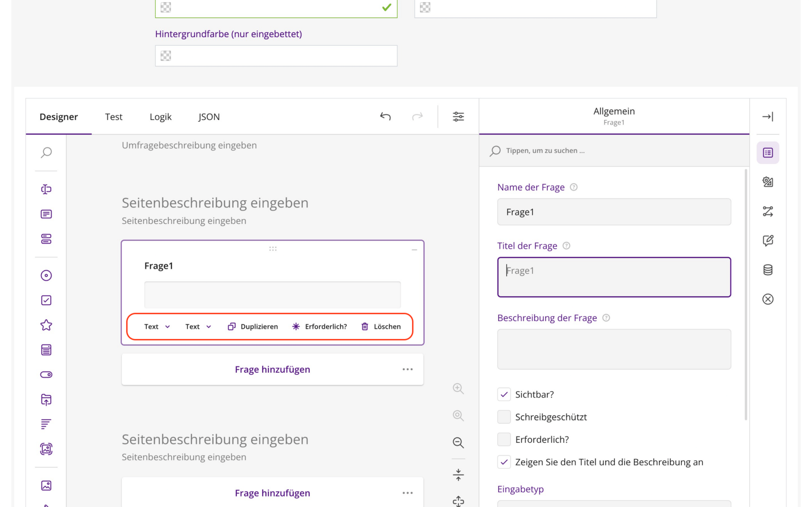
Task: Expand the second Text input type dropdown
Action: click(x=198, y=327)
